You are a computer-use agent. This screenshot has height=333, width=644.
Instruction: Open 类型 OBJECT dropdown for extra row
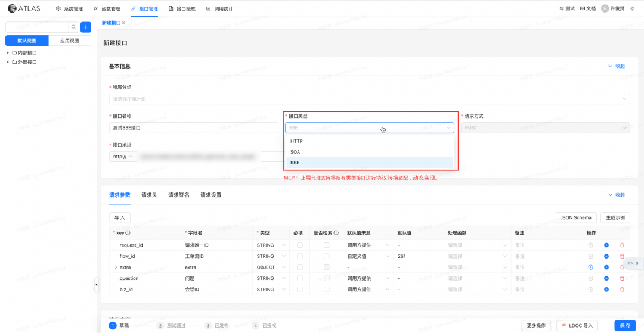click(271, 267)
